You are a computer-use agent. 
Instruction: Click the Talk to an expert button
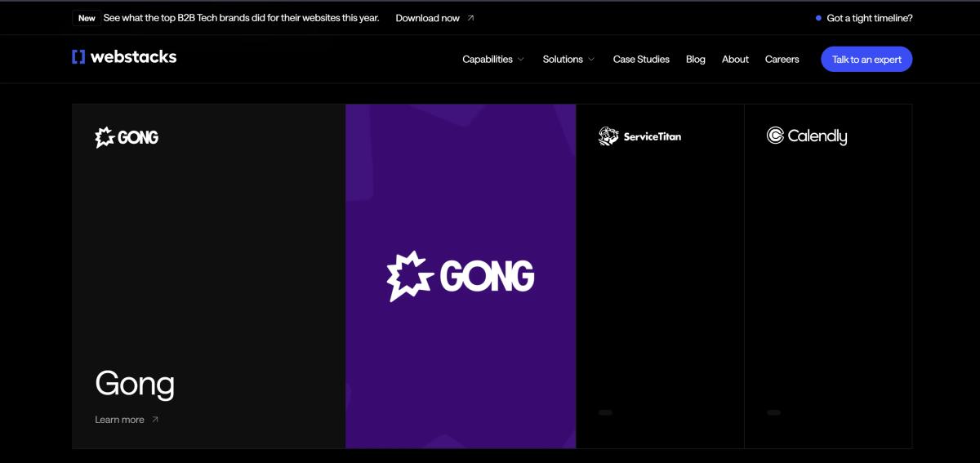point(866,60)
